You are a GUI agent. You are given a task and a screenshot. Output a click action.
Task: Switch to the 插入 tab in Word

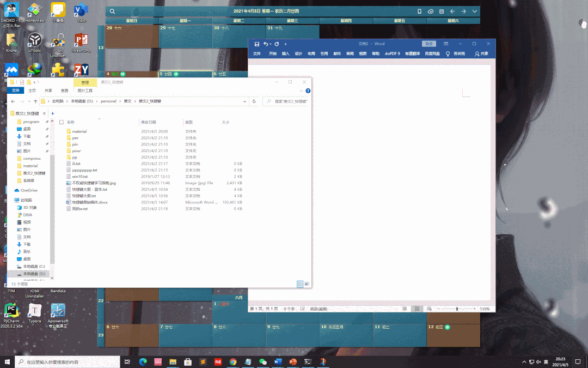(286, 53)
